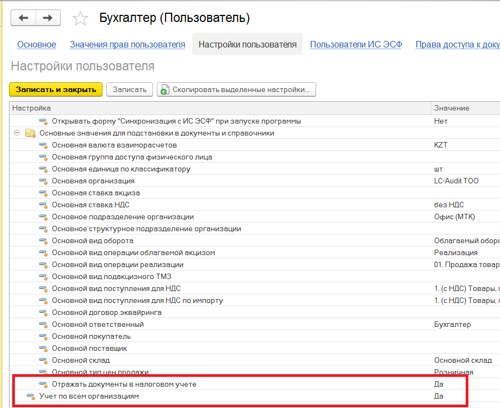Screen dimensions: 500x408
Task: Click icon next to Основной поставщик
Action: click(43, 349)
